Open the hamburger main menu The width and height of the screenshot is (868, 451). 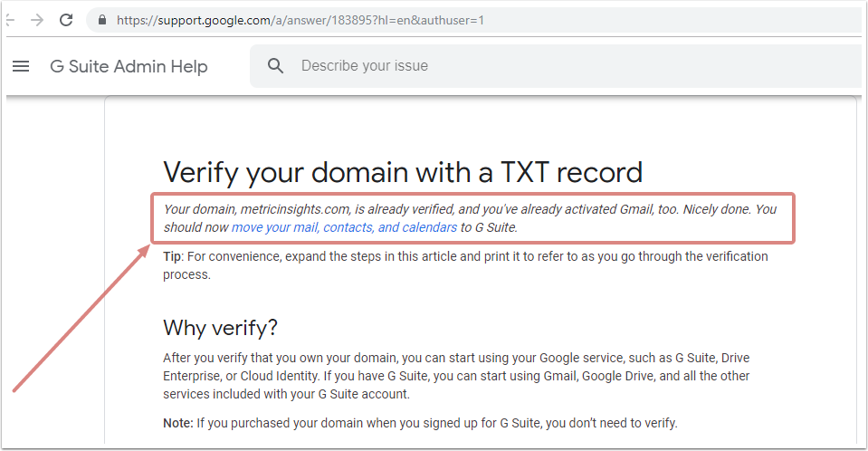[21, 66]
